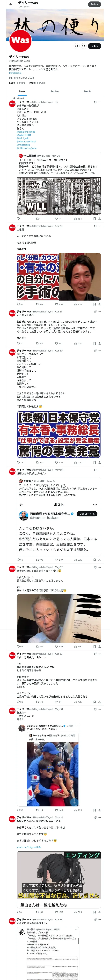Open more options on the Apr 21 post
This screenshot has width=110, height=980.
(x=100, y=312)
